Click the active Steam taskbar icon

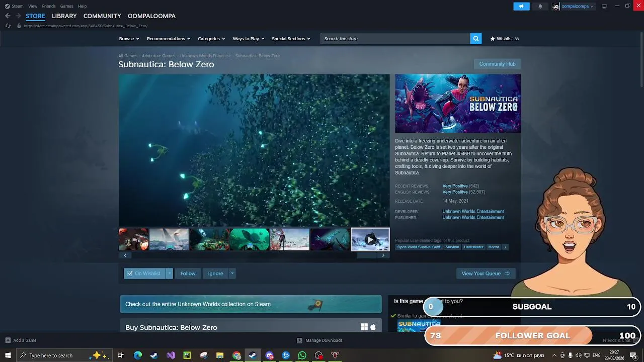tap(253, 355)
